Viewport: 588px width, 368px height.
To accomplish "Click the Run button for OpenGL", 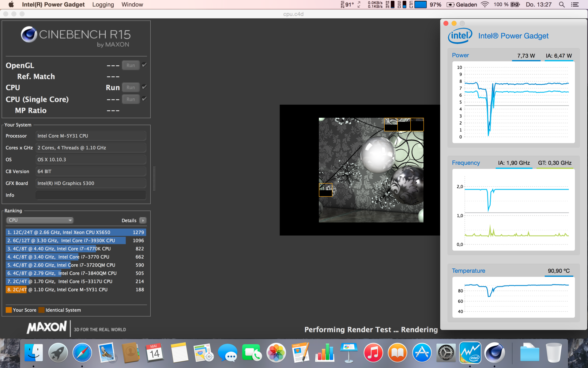I will (x=130, y=65).
